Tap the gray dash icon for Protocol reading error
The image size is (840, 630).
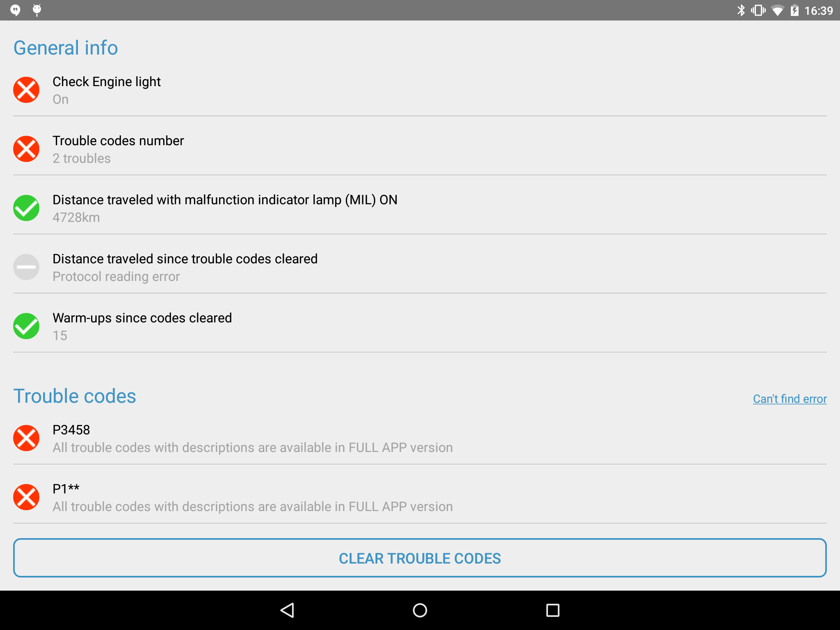tap(26, 267)
